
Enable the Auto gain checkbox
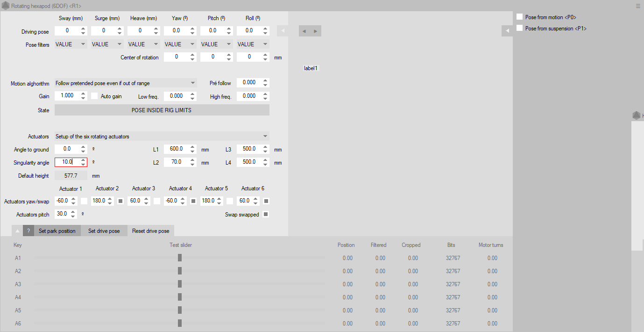94,96
